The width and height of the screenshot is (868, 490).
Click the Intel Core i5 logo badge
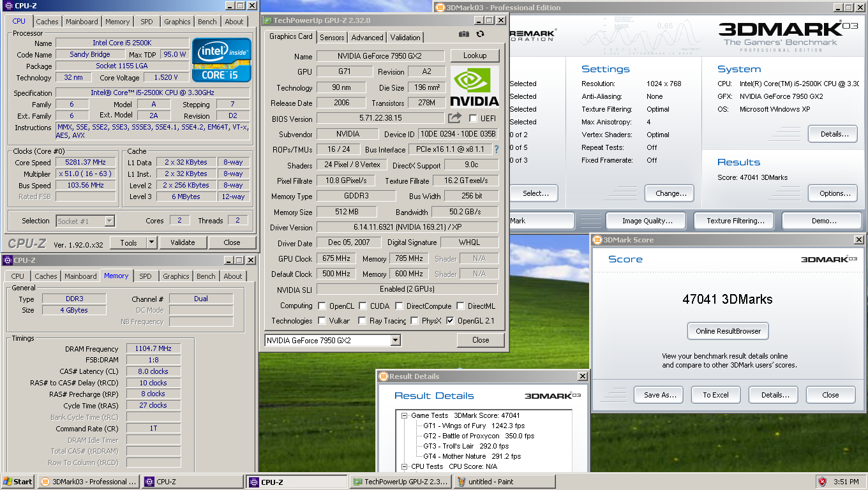tap(221, 60)
